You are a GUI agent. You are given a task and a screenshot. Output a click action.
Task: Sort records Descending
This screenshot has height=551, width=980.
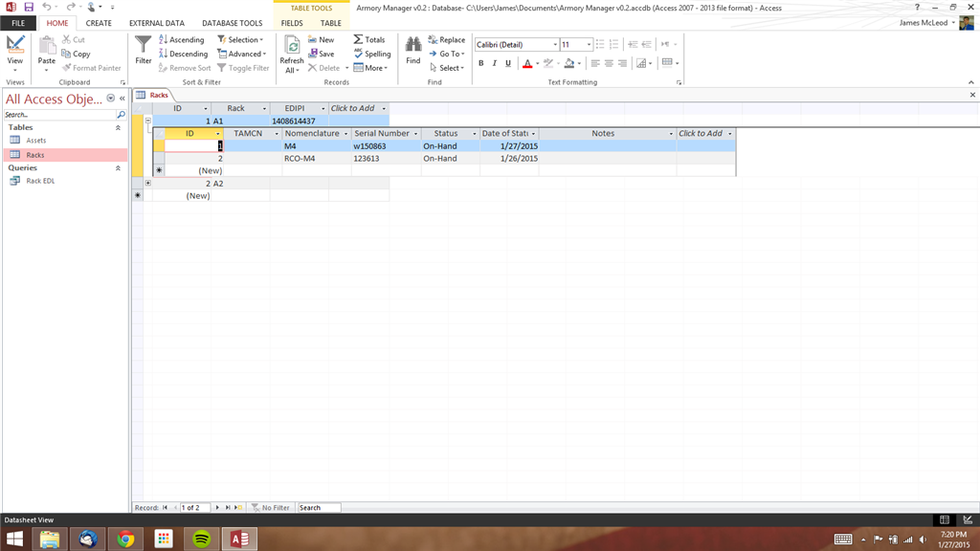(x=183, y=54)
